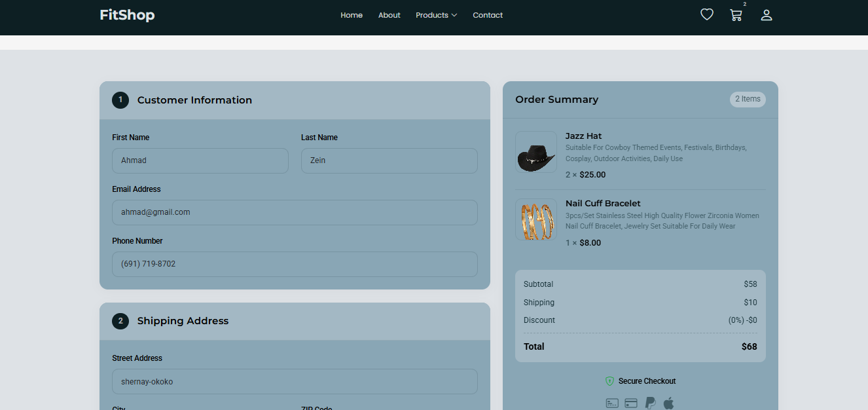This screenshot has height=410, width=868.
Task: Click the Apple Pay logo icon
Action: (x=668, y=403)
